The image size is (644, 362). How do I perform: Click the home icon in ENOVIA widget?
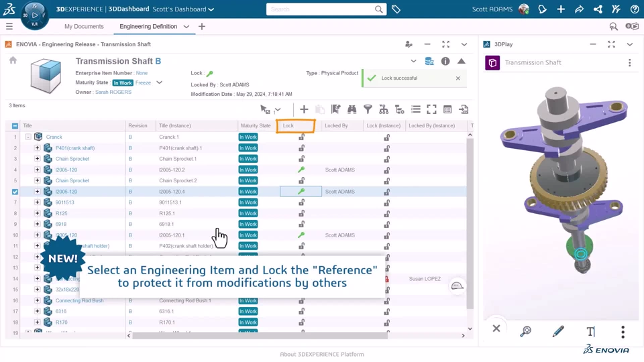(13, 60)
